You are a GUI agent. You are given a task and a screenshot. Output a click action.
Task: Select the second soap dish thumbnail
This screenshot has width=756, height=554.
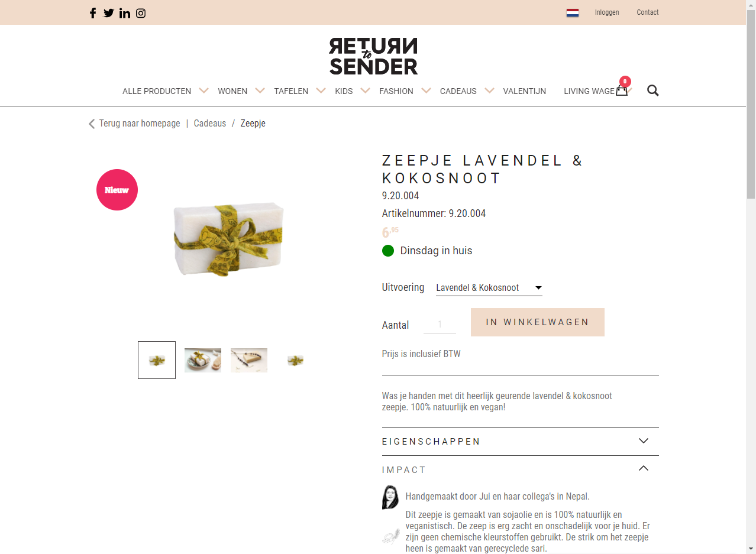coord(203,360)
